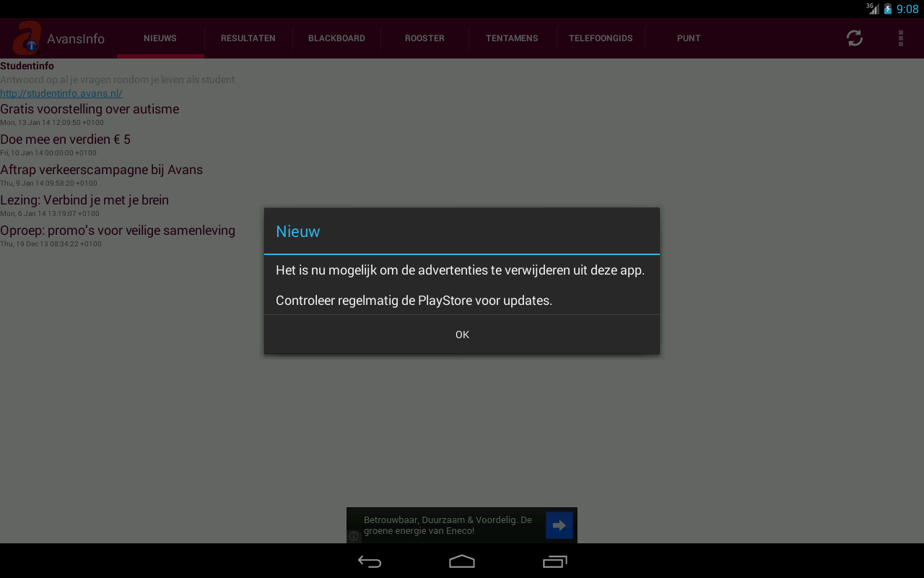Image resolution: width=924 pixels, height=578 pixels.
Task: Switch to the Rooster tab
Action: point(424,38)
